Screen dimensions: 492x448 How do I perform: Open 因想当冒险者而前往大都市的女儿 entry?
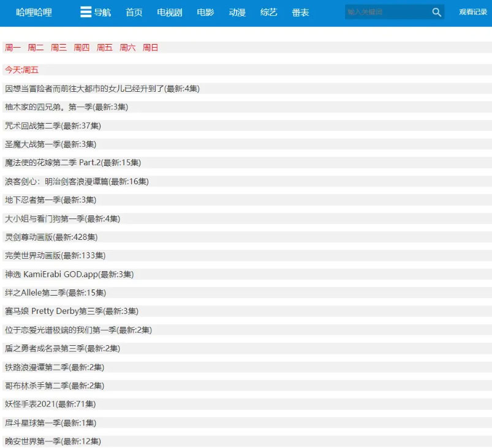point(102,89)
